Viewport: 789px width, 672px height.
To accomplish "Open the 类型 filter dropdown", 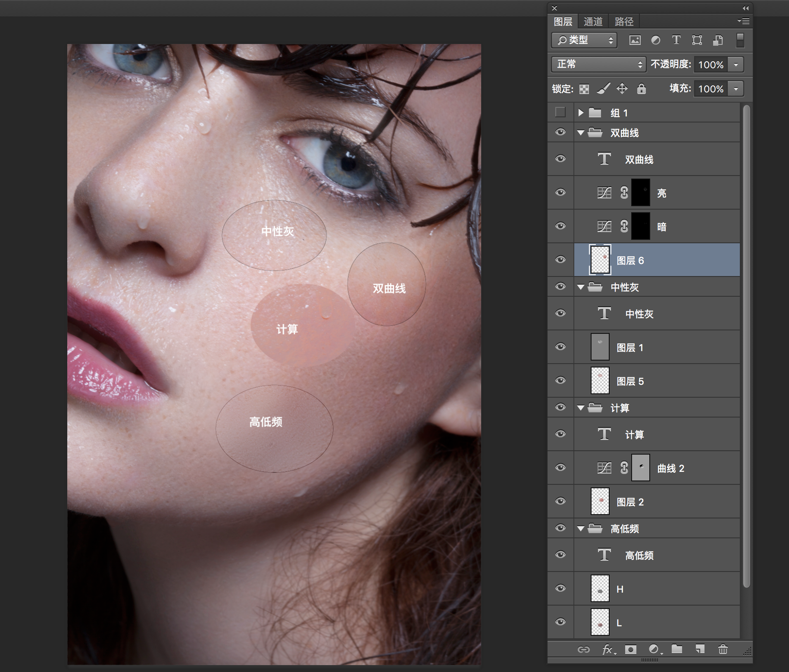I will pyautogui.click(x=584, y=40).
